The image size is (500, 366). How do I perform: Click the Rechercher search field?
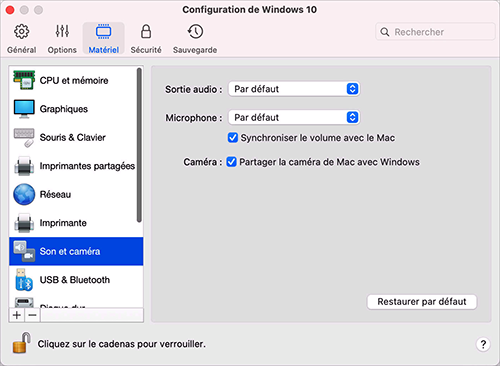coord(435,32)
